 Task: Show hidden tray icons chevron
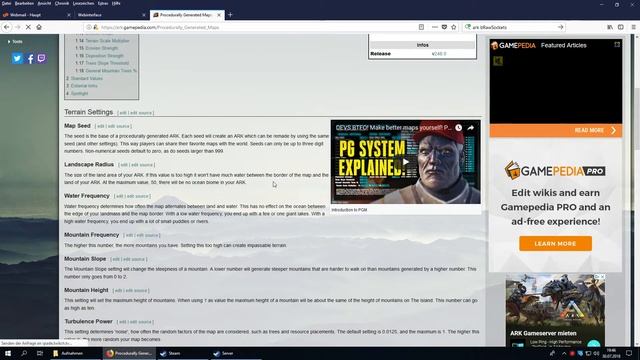(564, 353)
